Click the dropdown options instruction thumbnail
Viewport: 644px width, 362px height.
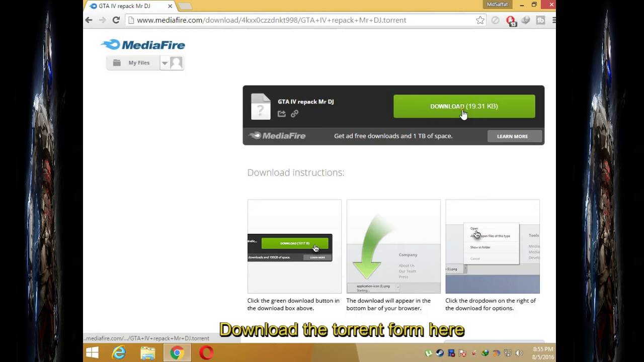coord(493,246)
